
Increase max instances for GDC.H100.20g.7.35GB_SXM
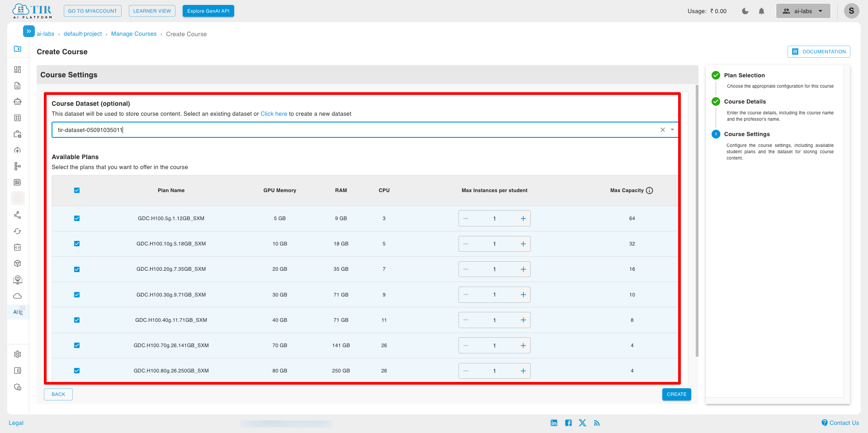point(523,269)
